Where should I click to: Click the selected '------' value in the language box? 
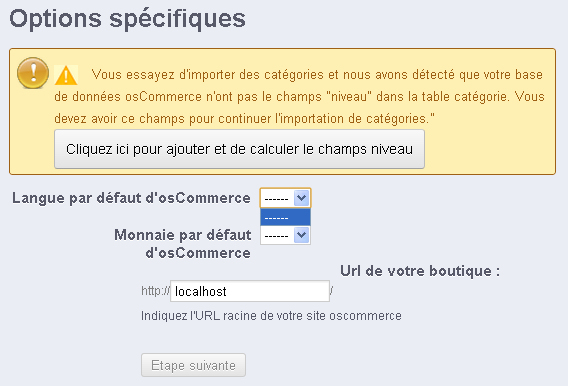[276, 198]
